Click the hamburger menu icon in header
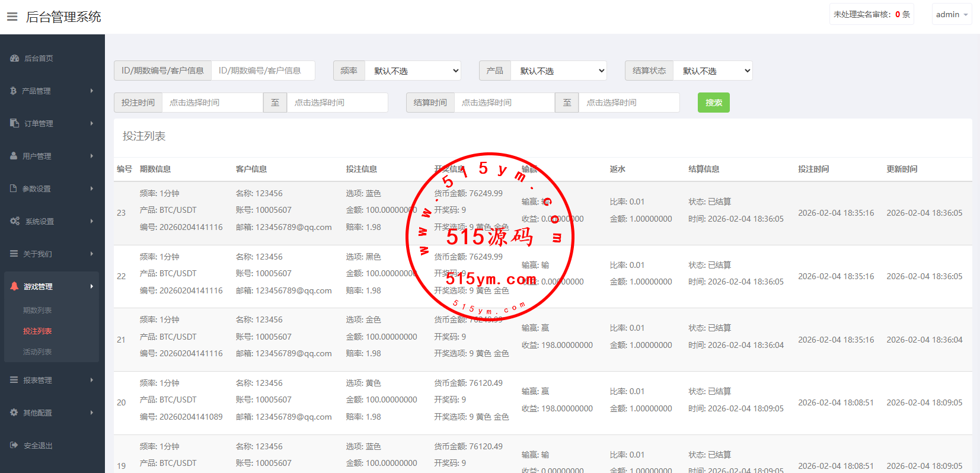Image resolution: width=980 pixels, height=473 pixels. (12, 17)
